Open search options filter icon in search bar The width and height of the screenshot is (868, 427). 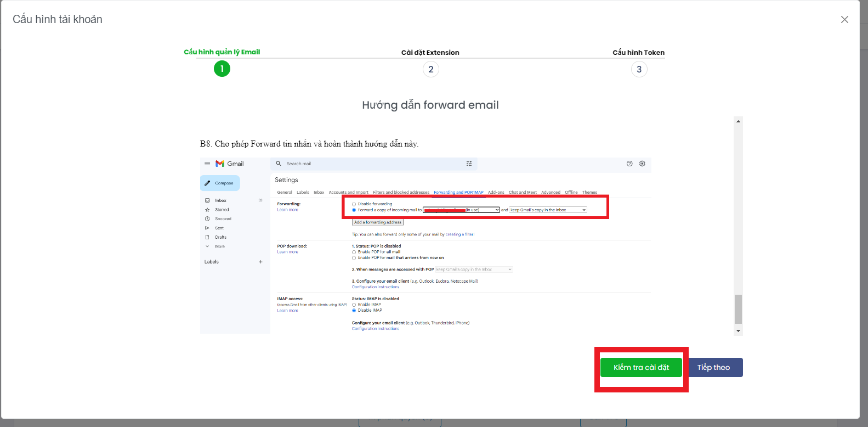coord(469,164)
